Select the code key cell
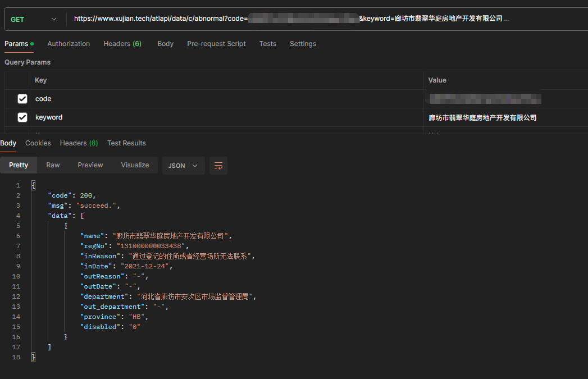Viewport: 588px width, 379px height. tap(227, 99)
